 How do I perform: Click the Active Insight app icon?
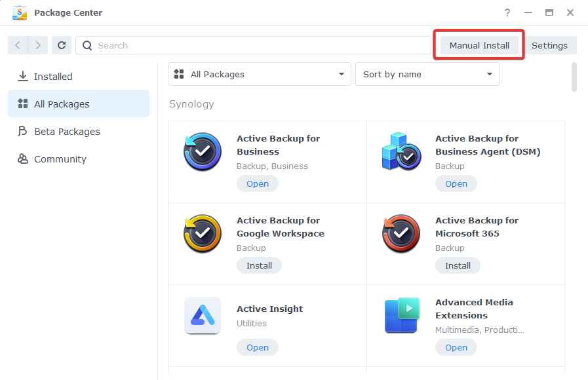[x=203, y=316]
